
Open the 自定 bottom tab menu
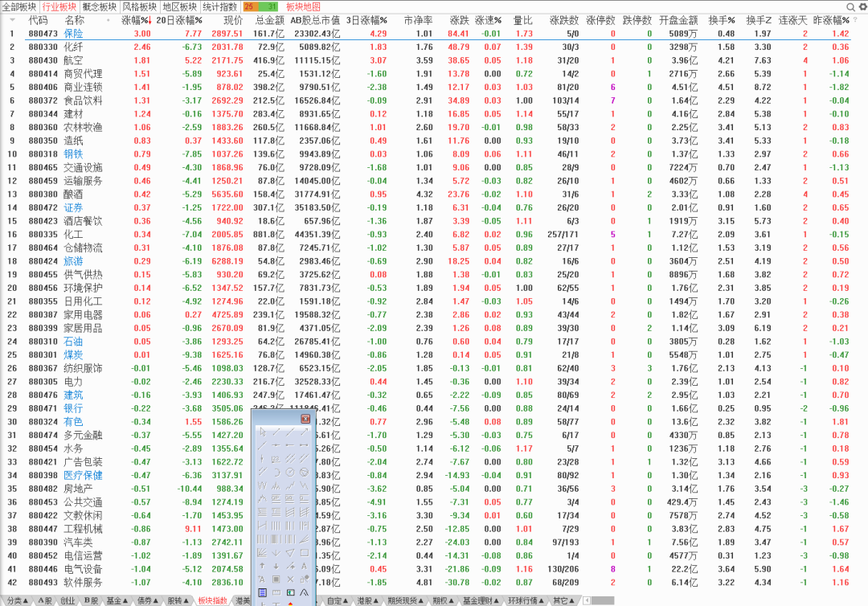coord(338,600)
